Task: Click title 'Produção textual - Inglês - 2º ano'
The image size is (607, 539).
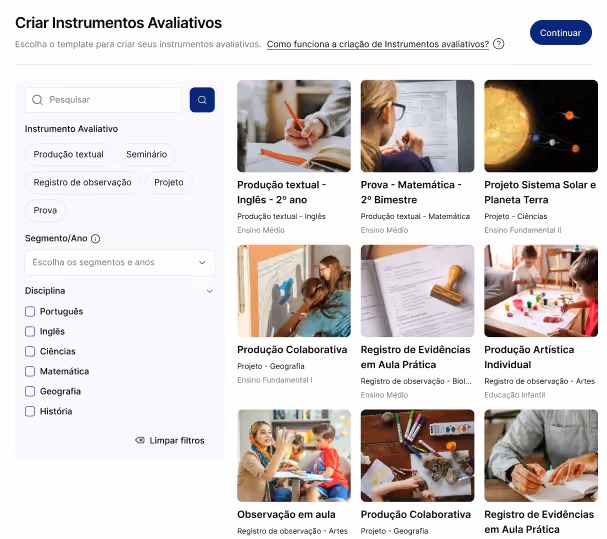Action: pos(281,192)
